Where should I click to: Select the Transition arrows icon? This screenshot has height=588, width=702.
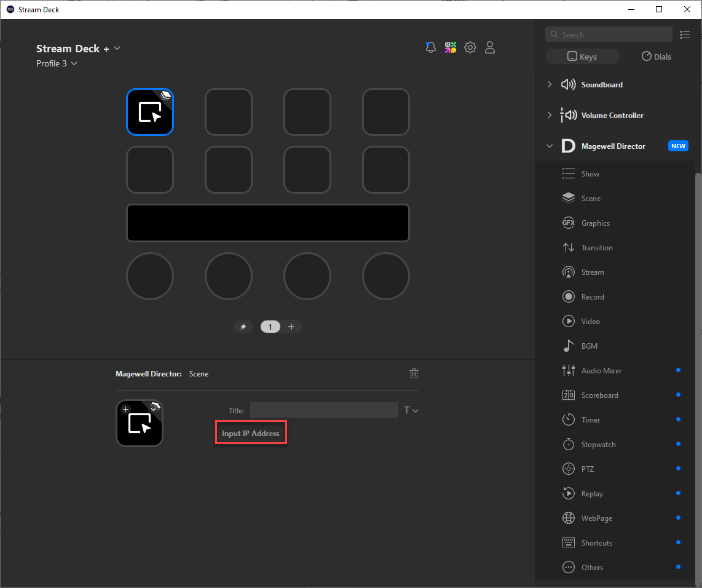pyautogui.click(x=568, y=248)
